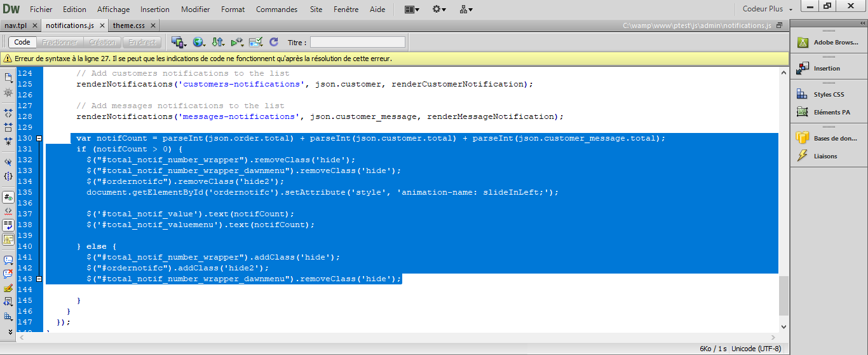The height and width of the screenshot is (355, 868).
Task: Toggle syntax error alerts info bar button
Action: click(8, 240)
